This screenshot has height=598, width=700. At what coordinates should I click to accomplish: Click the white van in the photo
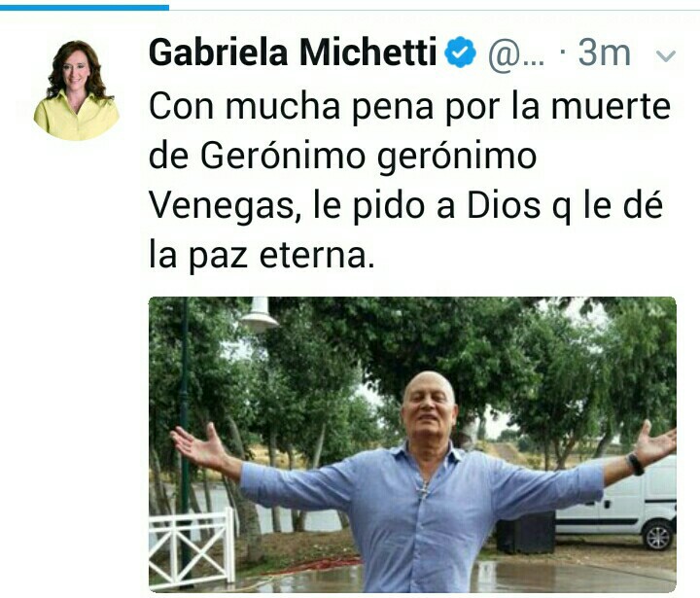tap(616, 501)
